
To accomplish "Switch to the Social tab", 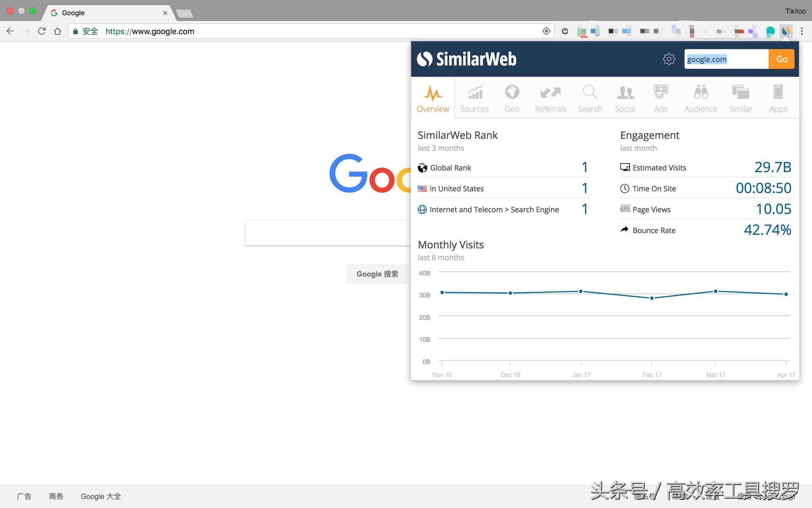I will [625, 98].
